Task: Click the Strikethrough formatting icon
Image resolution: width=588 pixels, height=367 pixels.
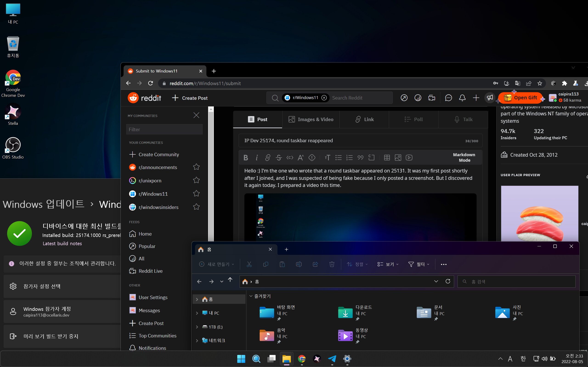Action: pos(279,158)
